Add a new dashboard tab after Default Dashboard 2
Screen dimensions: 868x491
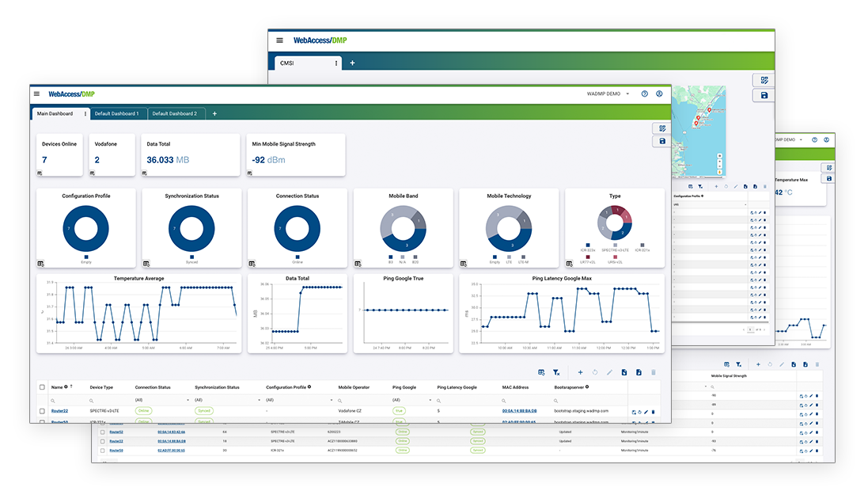214,113
